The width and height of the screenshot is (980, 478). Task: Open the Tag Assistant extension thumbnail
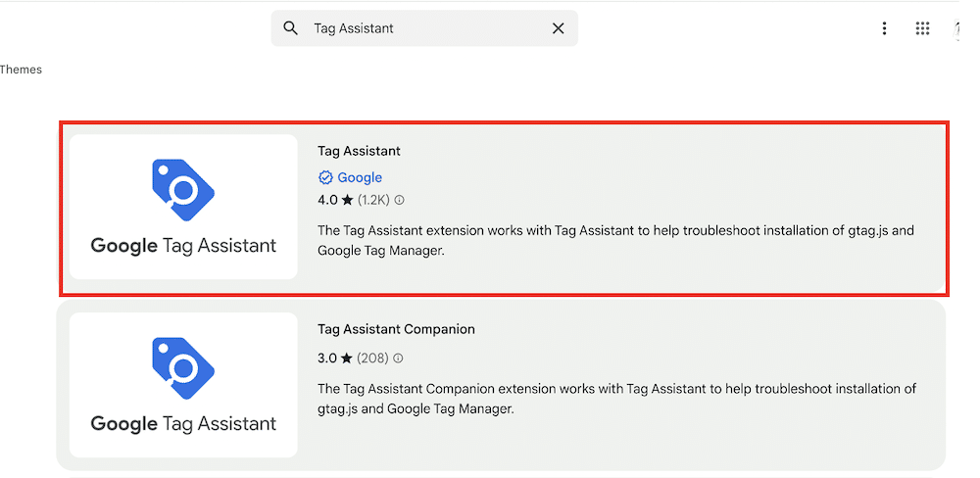click(183, 207)
